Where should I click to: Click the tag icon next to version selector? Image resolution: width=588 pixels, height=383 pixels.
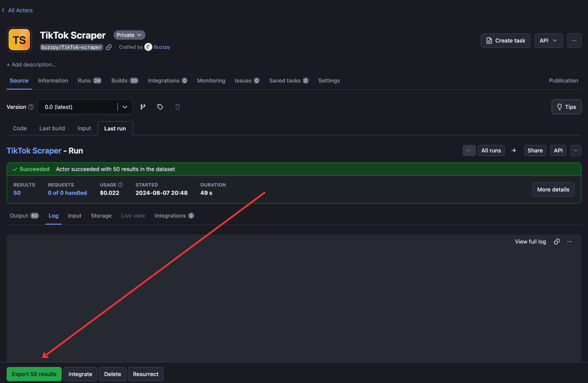click(160, 107)
